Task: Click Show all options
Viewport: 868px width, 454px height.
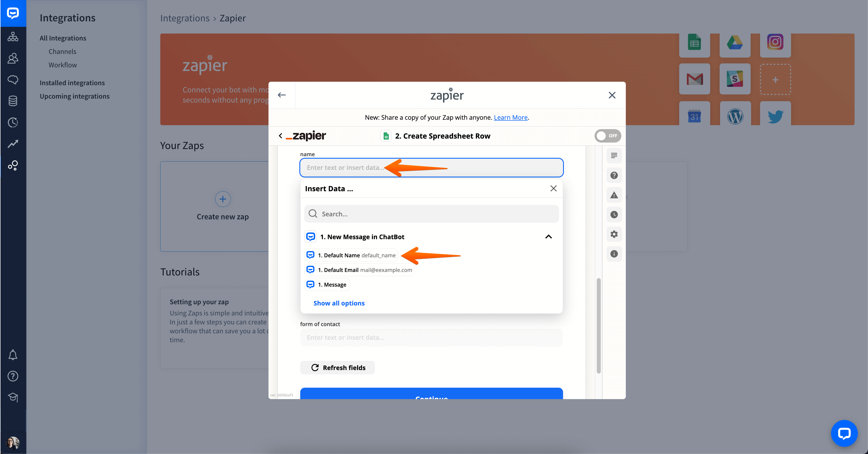Action: [x=339, y=303]
